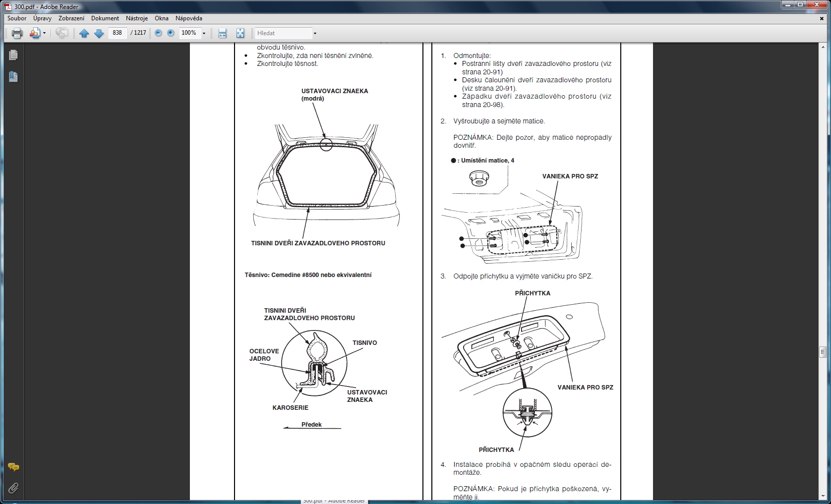Image resolution: width=831 pixels, height=504 pixels.
Task: Open the Bookmarks navigation panel
Action: pos(13,77)
